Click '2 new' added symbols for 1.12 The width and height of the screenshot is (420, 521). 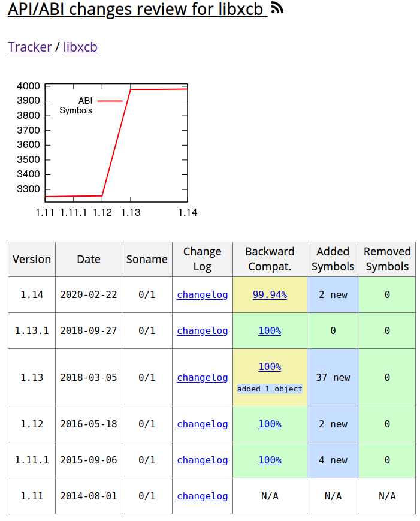pyautogui.click(x=333, y=424)
